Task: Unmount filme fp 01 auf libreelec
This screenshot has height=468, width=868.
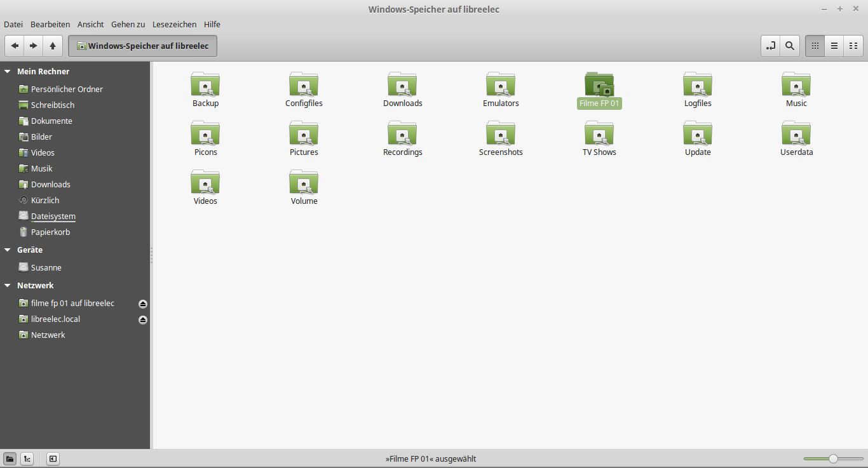Action: coord(143,304)
